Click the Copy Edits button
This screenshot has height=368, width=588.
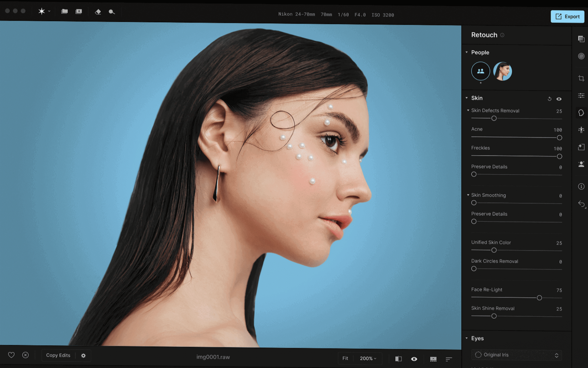[58, 355]
